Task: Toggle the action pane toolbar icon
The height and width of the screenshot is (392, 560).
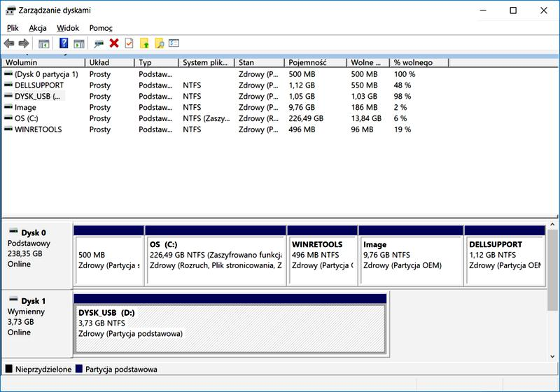Action: [79, 43]
